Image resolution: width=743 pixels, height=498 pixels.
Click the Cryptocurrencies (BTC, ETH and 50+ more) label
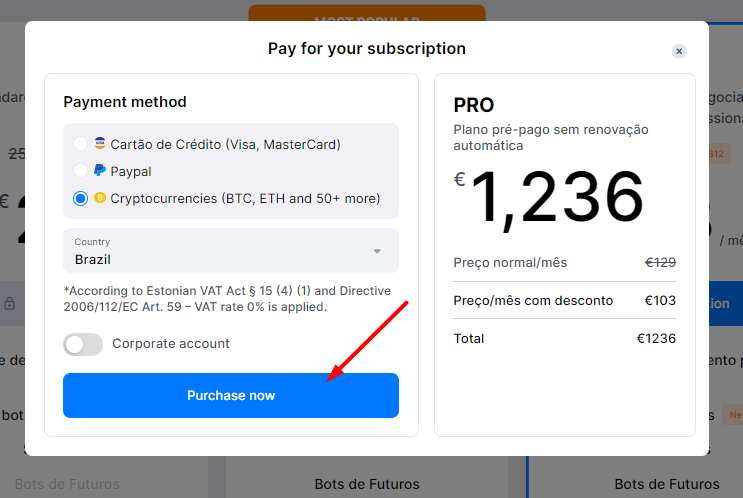245,198
